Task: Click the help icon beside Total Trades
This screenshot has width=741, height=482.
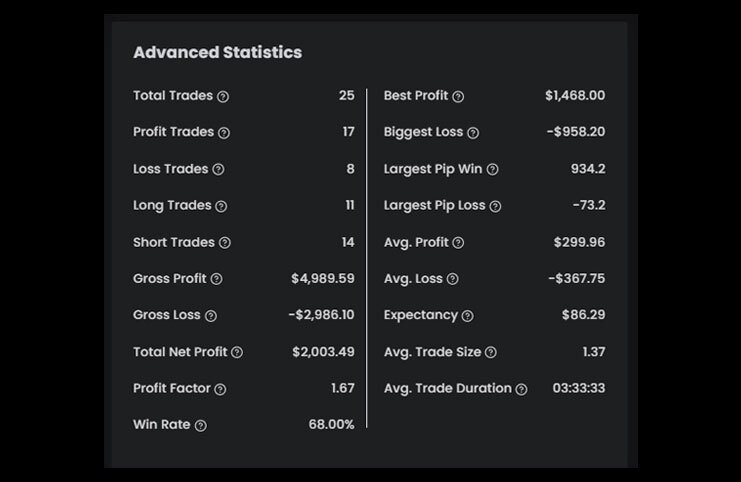Action: (223, 97)
